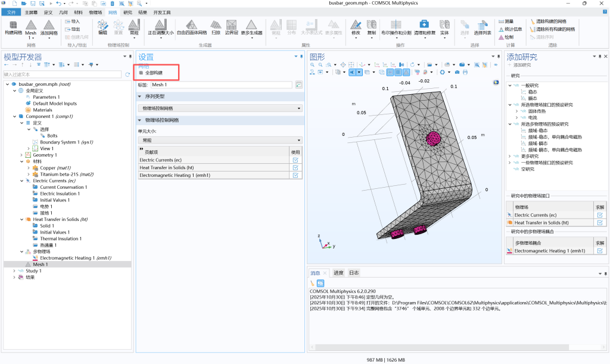
Task: Click the 全部构建 button in settings
Action: [x=151, y=73]
